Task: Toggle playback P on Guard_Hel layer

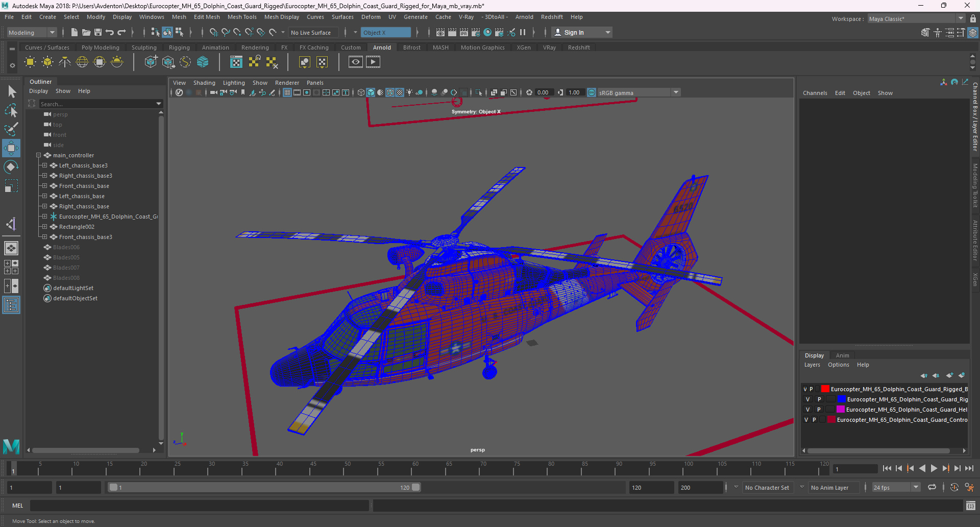Action: [x=819, y=410]
